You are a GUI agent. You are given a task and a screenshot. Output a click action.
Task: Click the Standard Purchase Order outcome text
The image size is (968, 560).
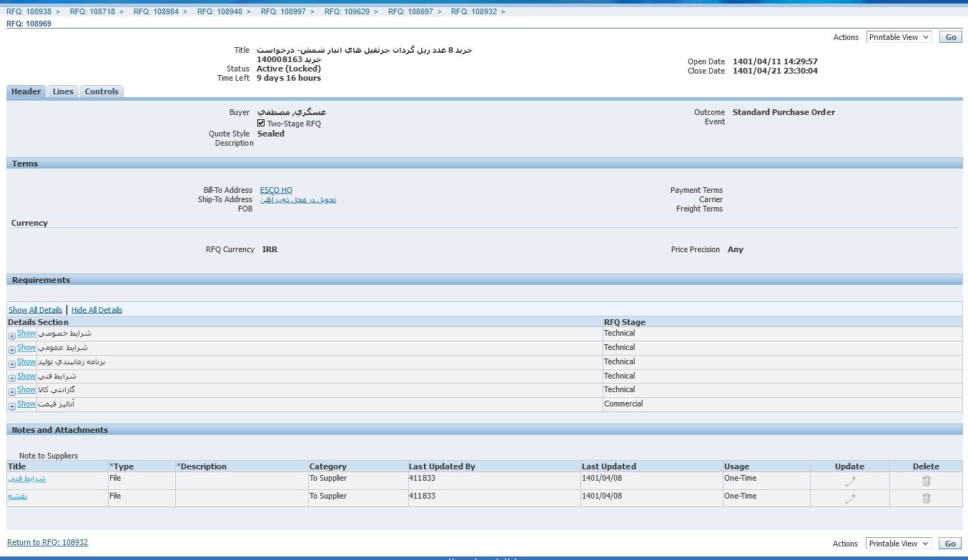784,112
